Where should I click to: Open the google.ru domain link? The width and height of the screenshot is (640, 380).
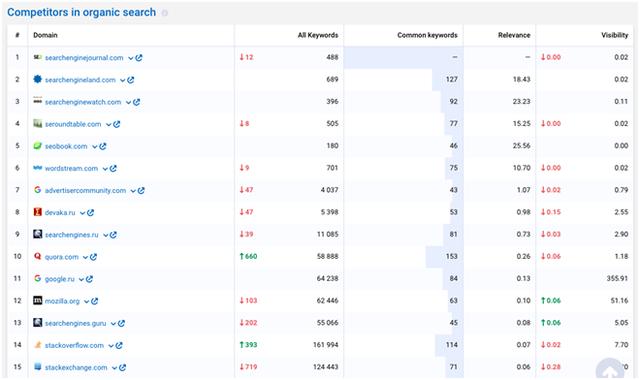coord(60,279)
